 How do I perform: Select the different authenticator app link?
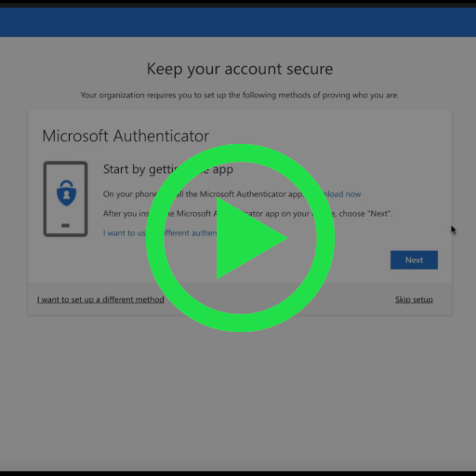[160, 232]
